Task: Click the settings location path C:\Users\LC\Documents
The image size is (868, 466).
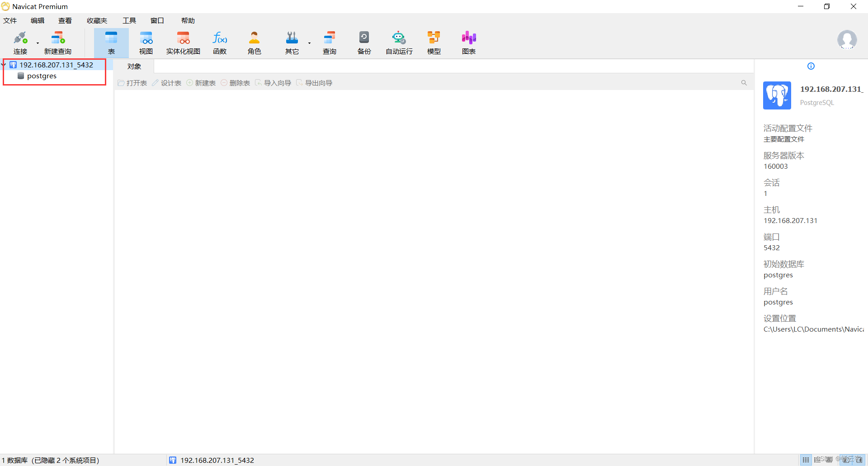Action: (813, 329)
